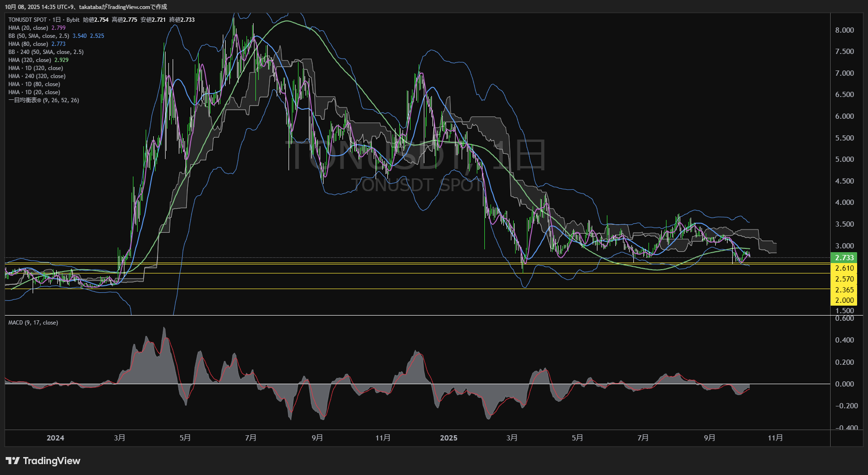Select the TONUSDT SPOT symbol title
This screenshot has height=475, width=868.
click(x=27, y=20)
